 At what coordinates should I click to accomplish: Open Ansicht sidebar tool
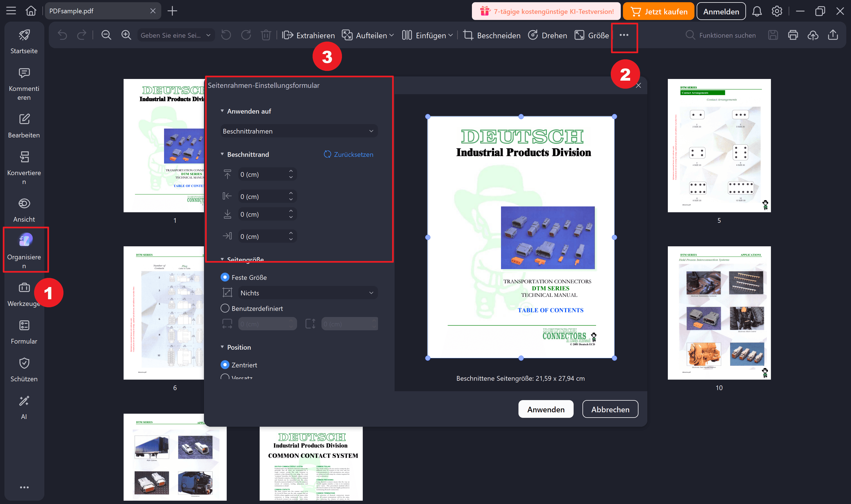24,210
